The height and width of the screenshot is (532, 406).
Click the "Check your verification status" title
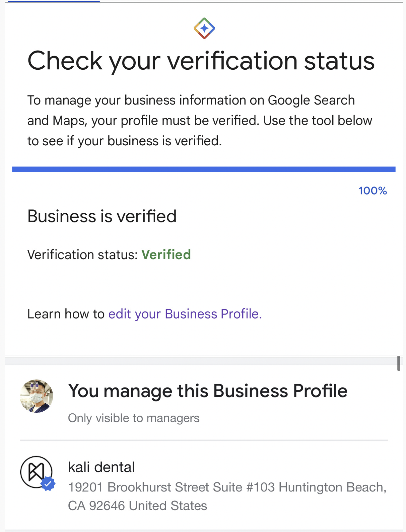tap(201, 61)
